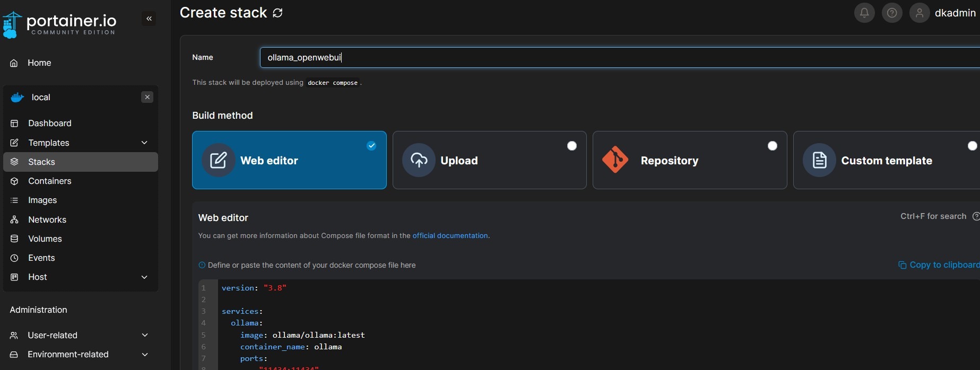The height and width of the screenshot is (370, 980).
Task: Click the portainer.io logo
Action: coord(59,24)
